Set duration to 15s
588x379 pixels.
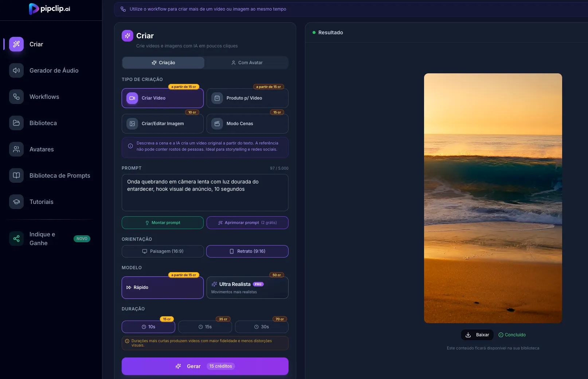click(x=205, y=327)
